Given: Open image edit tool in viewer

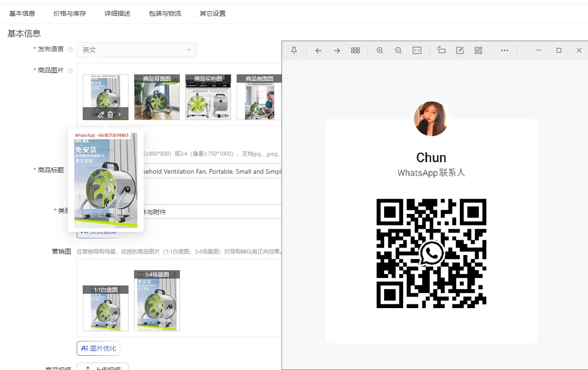Looking at the screenshot, I should pyautogui.click(x=460, y=50).
